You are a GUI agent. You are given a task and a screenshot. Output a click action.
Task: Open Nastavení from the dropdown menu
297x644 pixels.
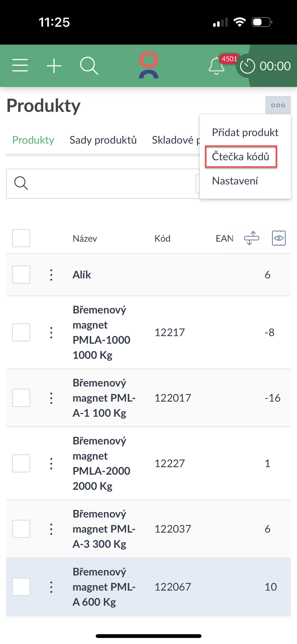pos(235,181)
